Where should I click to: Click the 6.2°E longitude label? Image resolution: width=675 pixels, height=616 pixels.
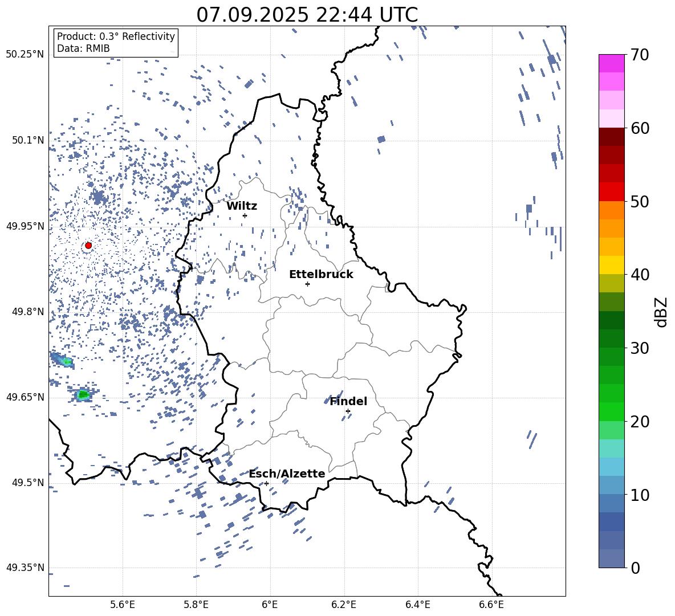click(344, 605)
